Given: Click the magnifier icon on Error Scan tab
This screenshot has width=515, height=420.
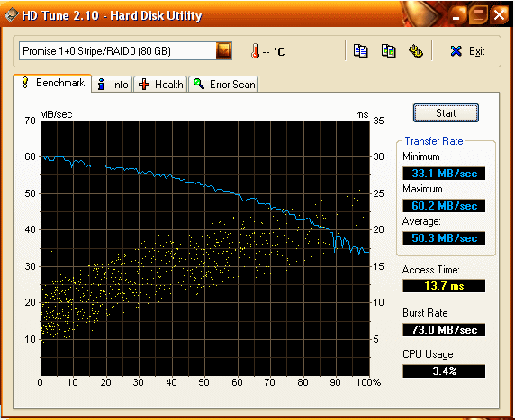Looking at the screenshot, I should tap(198, 84).
